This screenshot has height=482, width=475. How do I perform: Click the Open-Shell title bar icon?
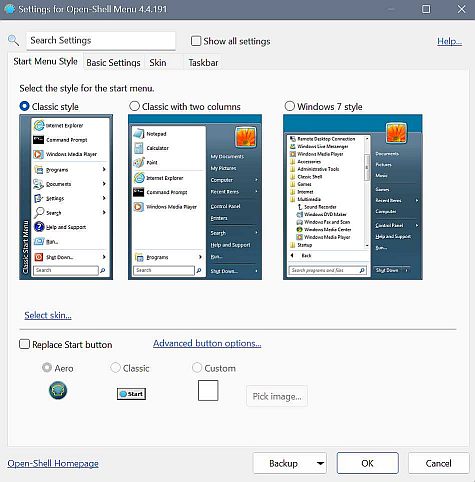(10, 9)
